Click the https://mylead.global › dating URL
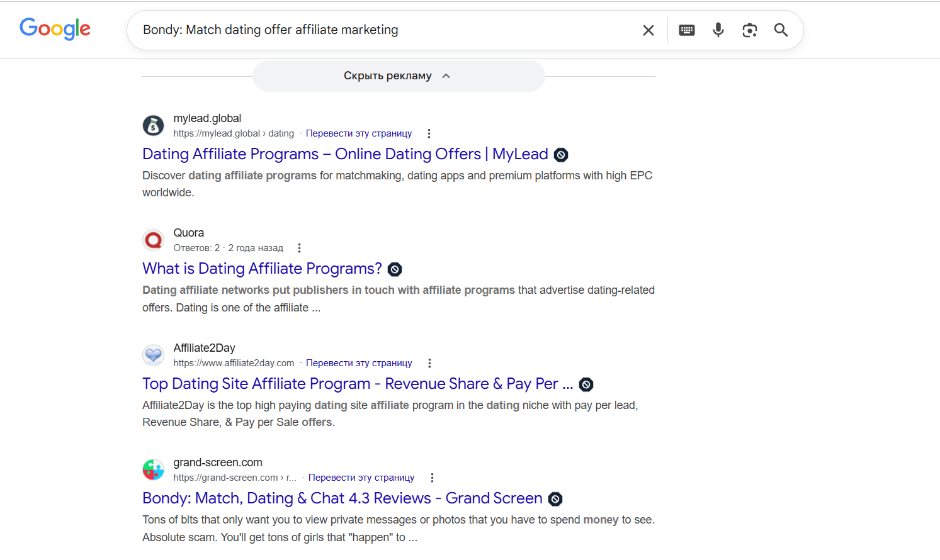 click(x=234, y=133)
